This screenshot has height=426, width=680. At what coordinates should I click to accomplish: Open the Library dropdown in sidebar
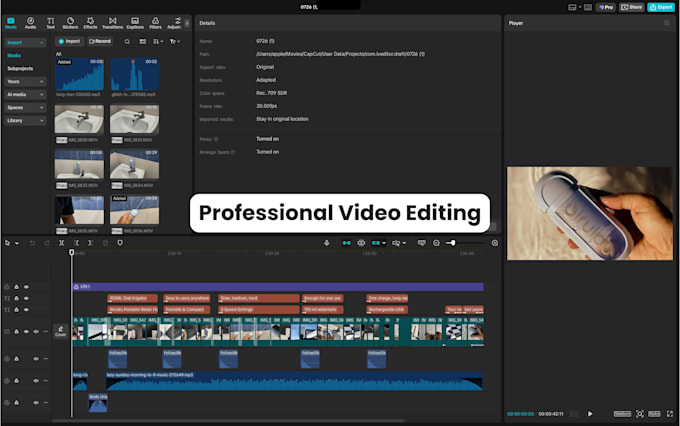click(x=26, y=121)
